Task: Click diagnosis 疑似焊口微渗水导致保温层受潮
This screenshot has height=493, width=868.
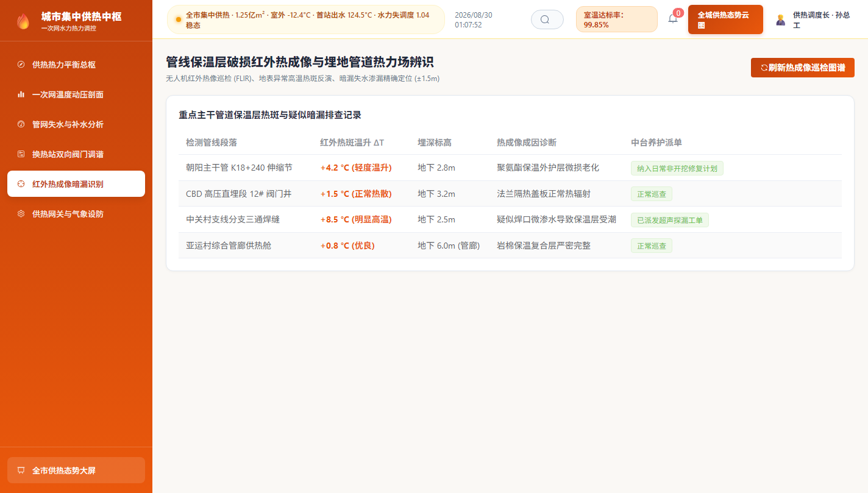Action: click(557, 219)
